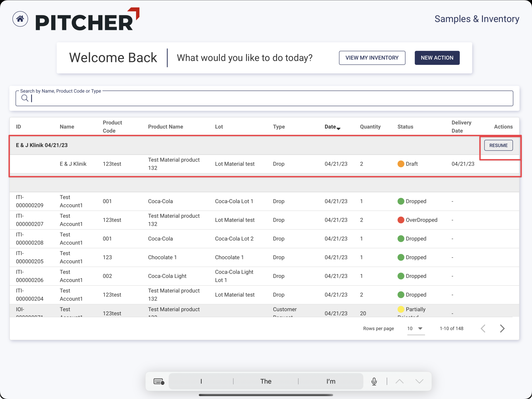Viewport: 532px width, 399px height.
Task: Select row ITI-000000209 Coca-Cola
Action: point(160,201)
